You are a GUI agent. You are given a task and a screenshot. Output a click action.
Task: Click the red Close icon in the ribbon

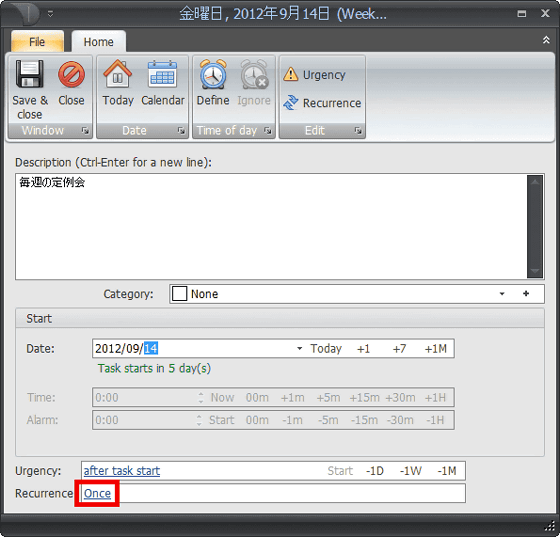coord(71,74)
